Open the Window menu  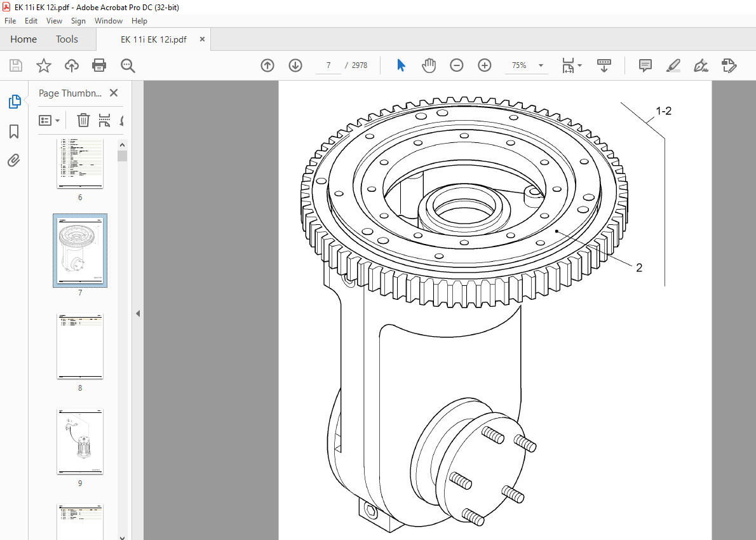[x=109, y=21]
